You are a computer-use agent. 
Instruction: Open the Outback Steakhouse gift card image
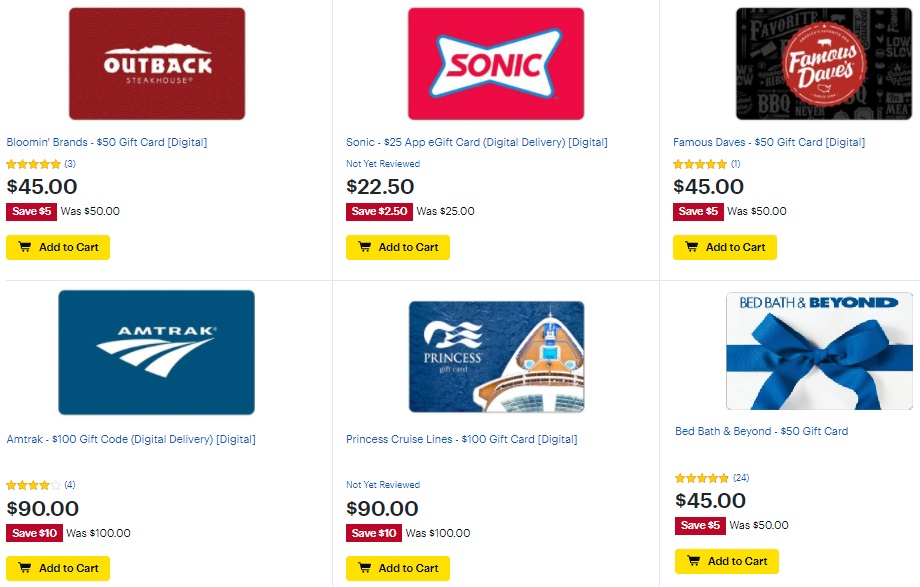(x=155, y=63)
